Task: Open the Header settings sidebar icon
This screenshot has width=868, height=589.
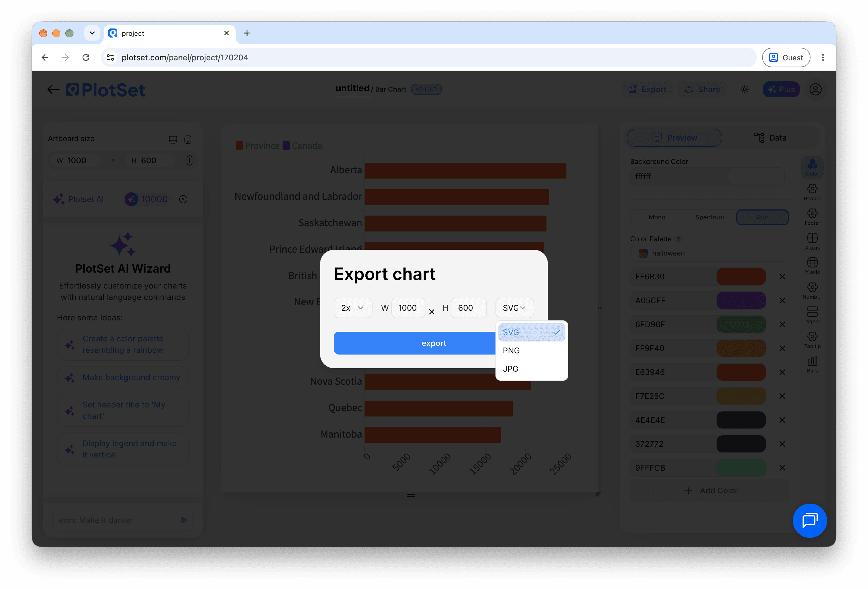Action: point(812,192)
